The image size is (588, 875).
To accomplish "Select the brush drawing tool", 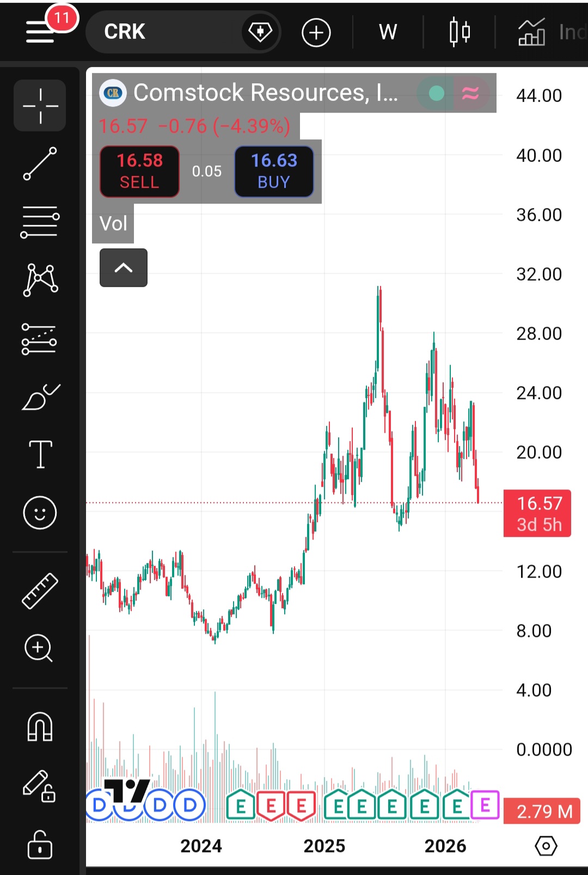I will click(x=40, y=396).
